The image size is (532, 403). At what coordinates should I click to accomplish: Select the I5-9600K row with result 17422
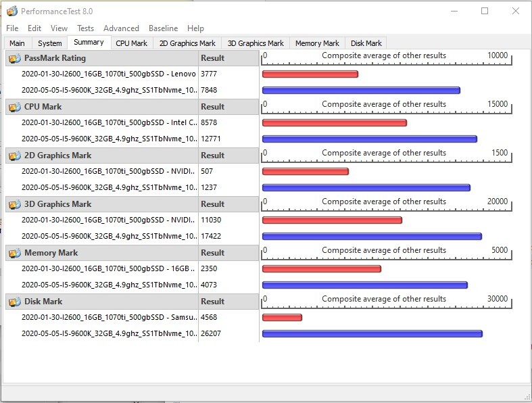[x=132, y=236]
